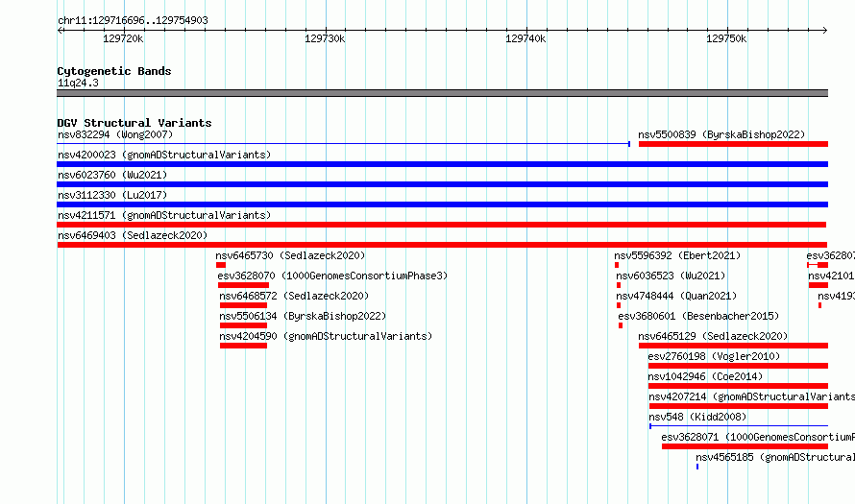The image size is (855, 504).
Task: Click the small red nsv6465730 bar
Action: point(221,265)
